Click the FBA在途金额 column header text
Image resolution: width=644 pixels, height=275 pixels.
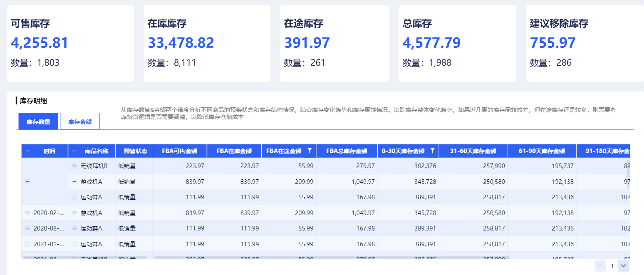pos(284,151)
